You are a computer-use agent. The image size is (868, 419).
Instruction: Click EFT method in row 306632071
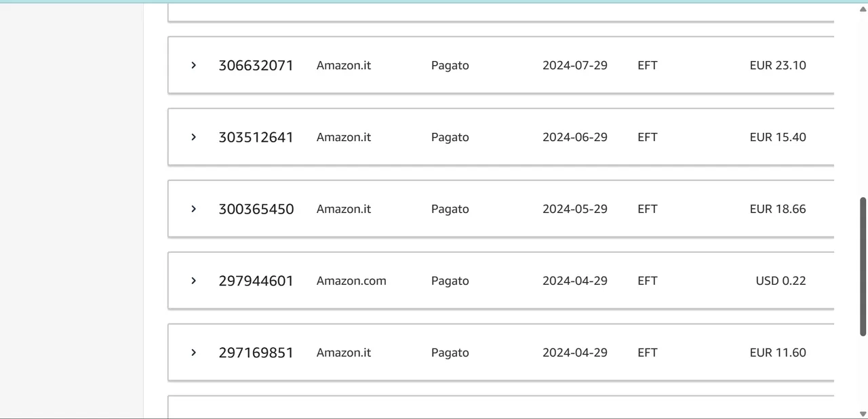point(648,65)
